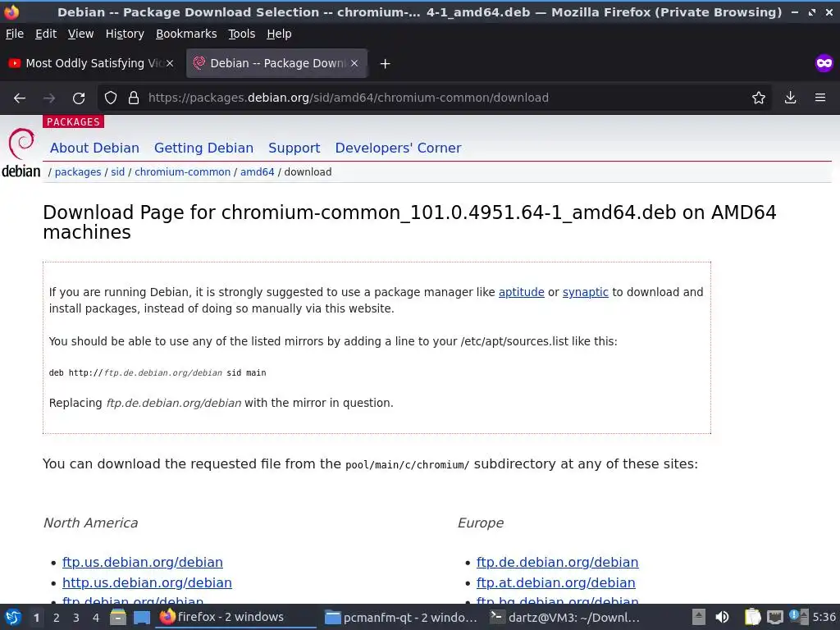Open the removable media eject tray icon
Screen dimensions: 840x630
click(699, 617)
